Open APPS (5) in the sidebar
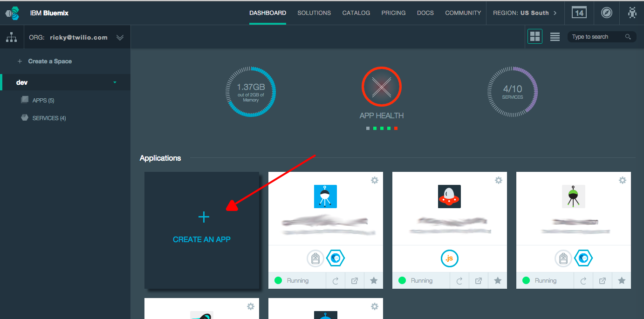This screenshot has width=644, height=319. pyautogui.click(x=43, y=101)
